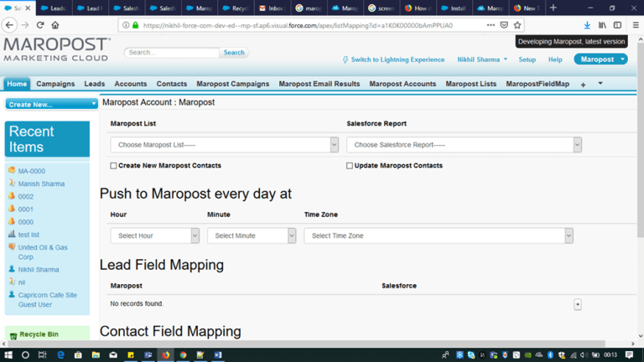Open recent item Manish Sharma
The image size is (644, 362).
point(41,184)
